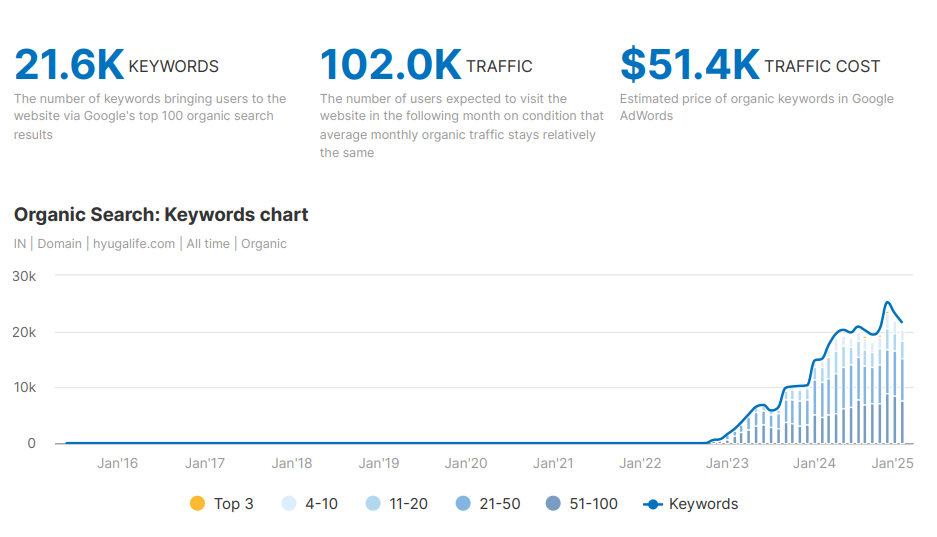Image resolution: width=937 pixels, height=537 pixels.
Task: Toggle the Top 3 legend dot
Action: click(197, 504)
